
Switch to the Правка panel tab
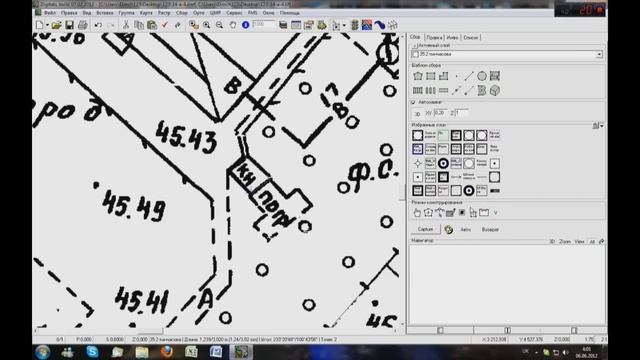click(x=434, y=37)
